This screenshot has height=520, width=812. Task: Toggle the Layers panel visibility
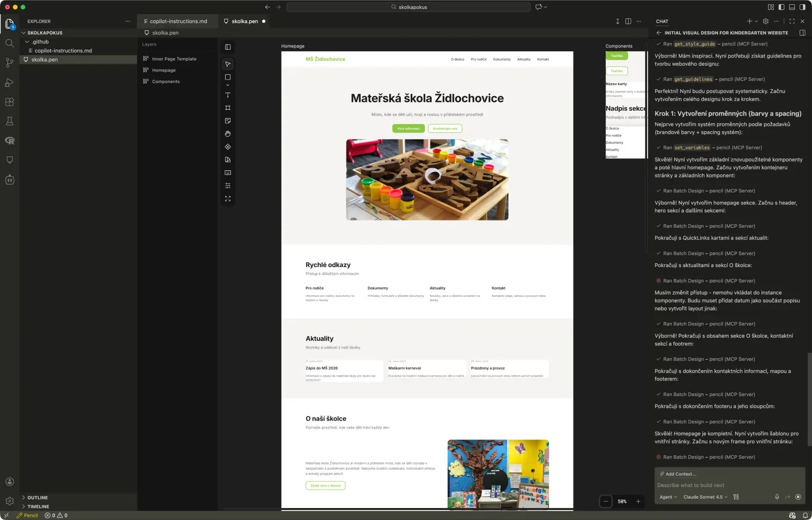pyautogui.click(x=228, y=47)
